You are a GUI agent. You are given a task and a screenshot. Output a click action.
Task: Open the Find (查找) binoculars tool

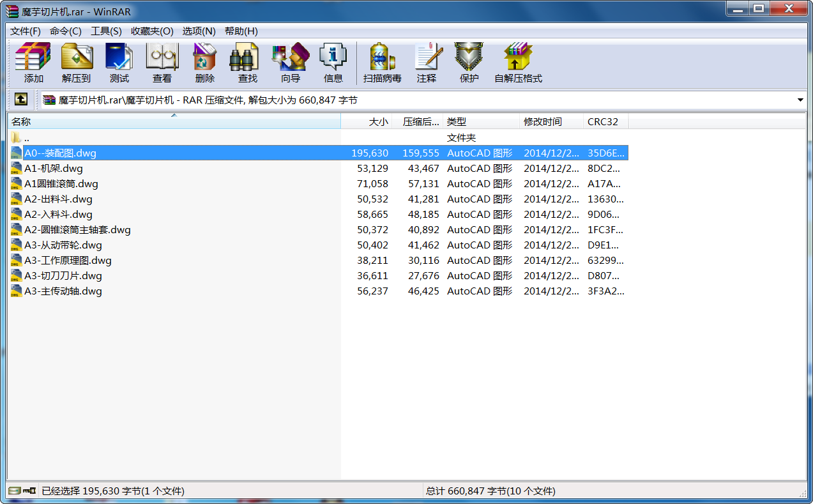[x=247, y=63]
